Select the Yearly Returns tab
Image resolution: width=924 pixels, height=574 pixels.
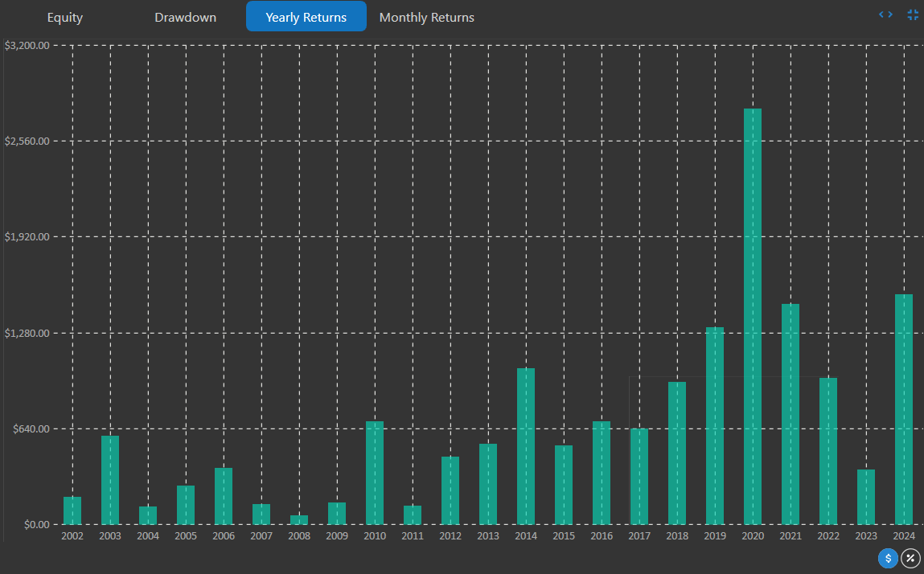pyautogui.click(x=306, y=17)
